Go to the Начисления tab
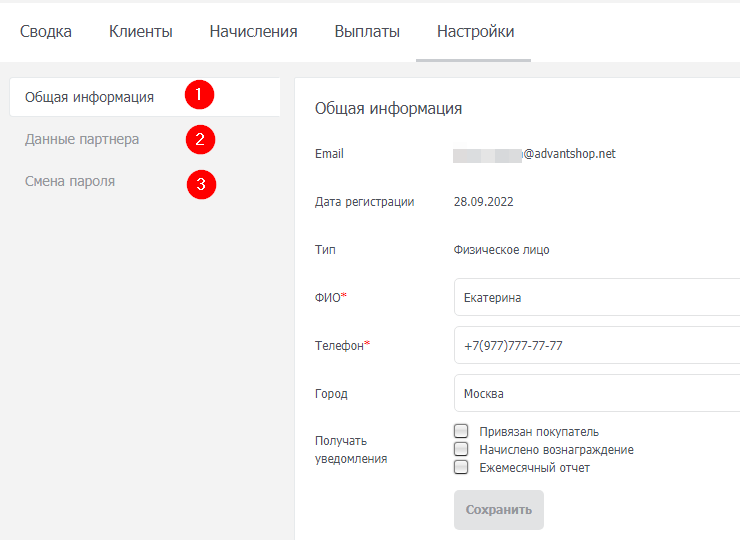 [253, 32]
